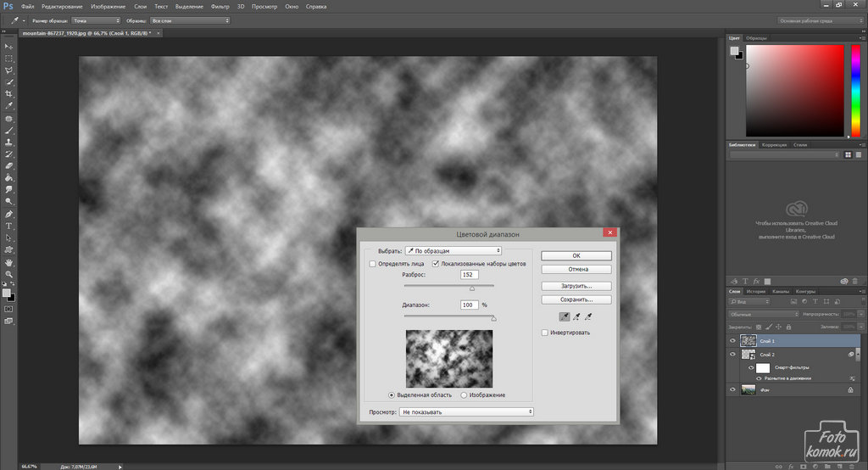This screenshot has height=470, width=868.
Task: Switch to the История tab
Action: point(755,292)
